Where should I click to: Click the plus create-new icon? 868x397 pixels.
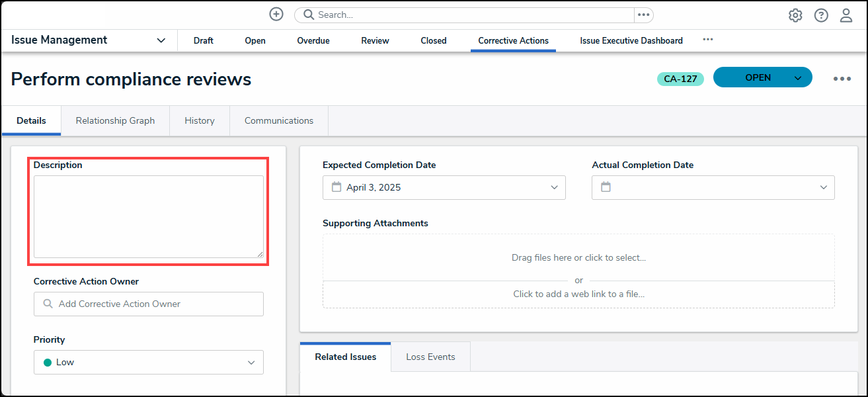coord(276,15)
